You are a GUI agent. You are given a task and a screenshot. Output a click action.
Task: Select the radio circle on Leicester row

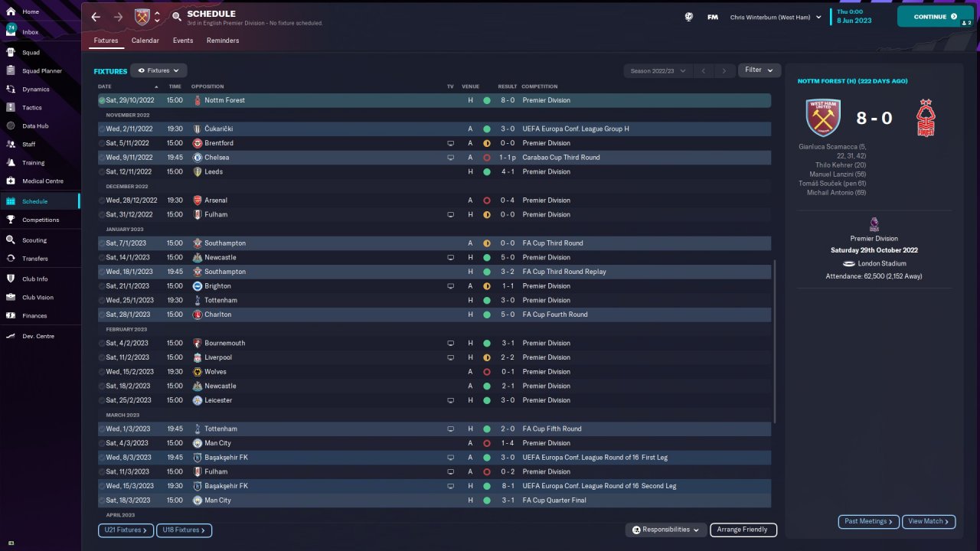(x=102, y=400)
